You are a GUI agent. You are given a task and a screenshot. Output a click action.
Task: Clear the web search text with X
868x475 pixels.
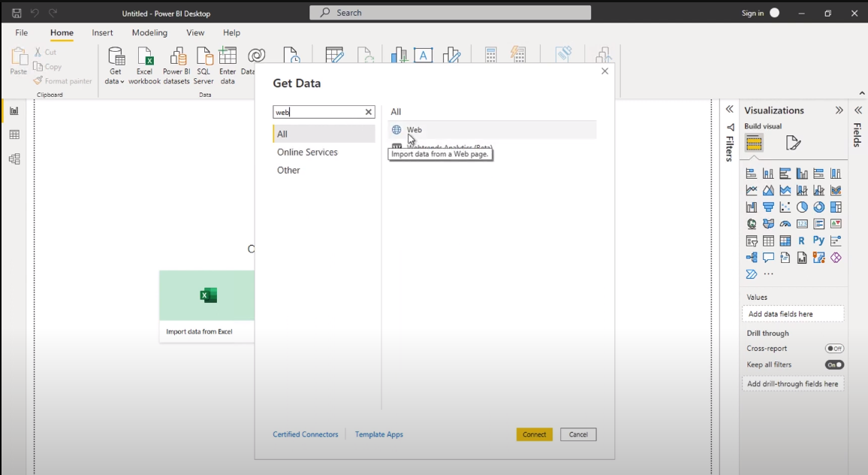point(368,112)
